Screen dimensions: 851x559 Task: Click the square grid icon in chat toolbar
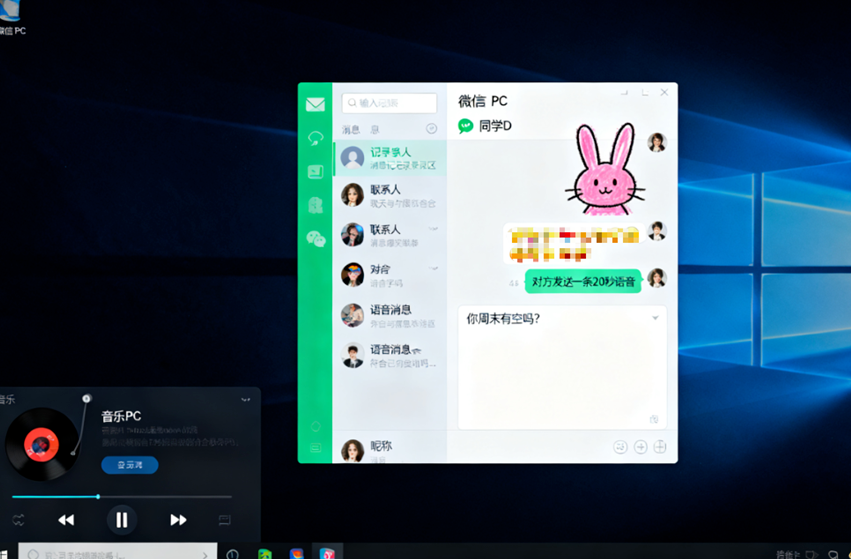(x=659, y=447)
